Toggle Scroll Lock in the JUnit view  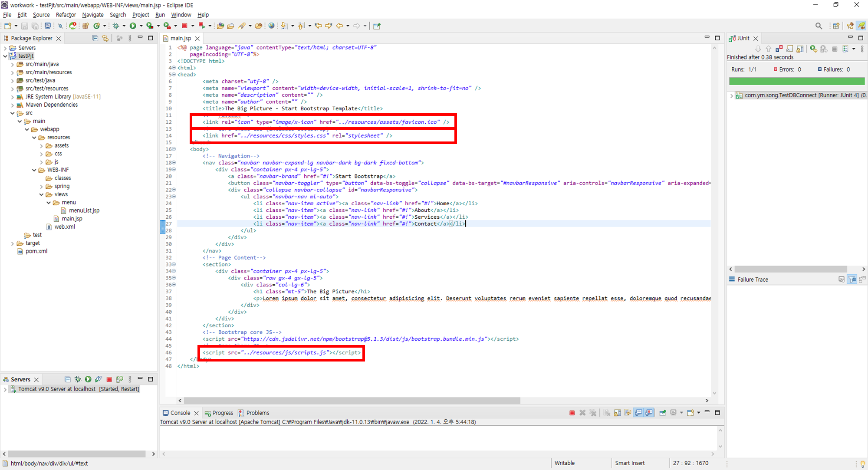[x=800, y=49]
